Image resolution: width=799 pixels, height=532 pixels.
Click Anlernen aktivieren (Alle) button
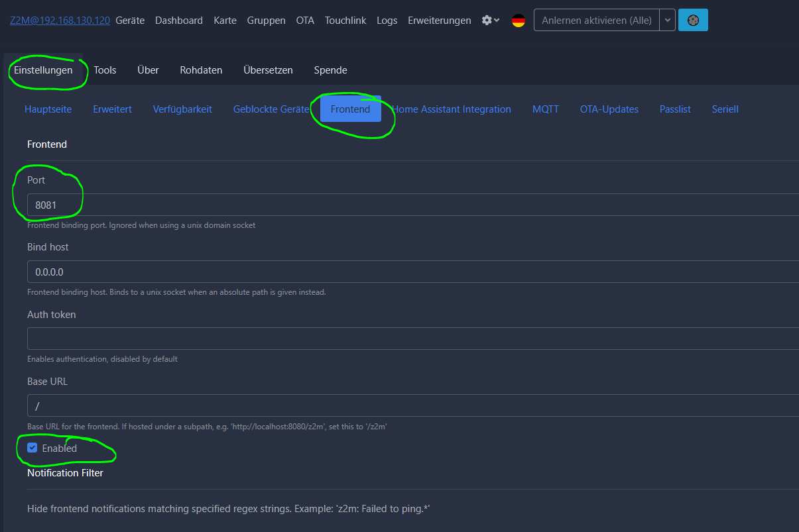click(x=597, y=20)
